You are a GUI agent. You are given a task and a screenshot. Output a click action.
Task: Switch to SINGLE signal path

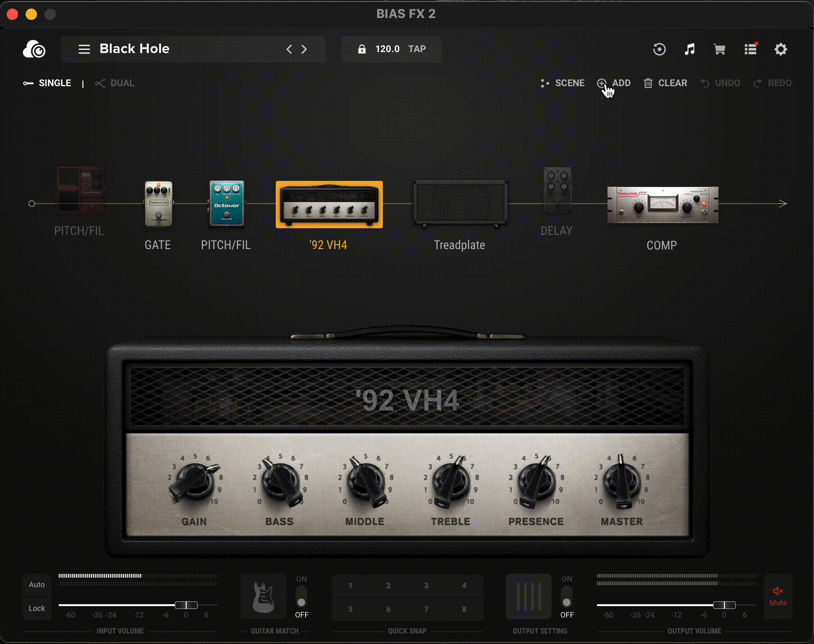point(47,83)
